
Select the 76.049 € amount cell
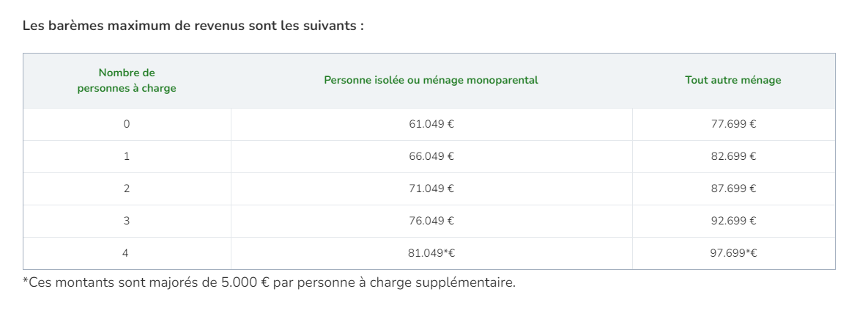(431, 222)
